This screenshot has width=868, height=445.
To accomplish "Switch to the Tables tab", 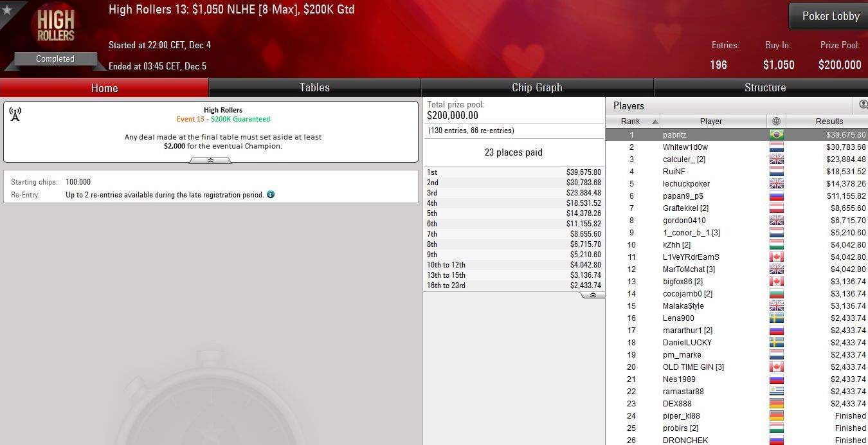I will (314, 87).
